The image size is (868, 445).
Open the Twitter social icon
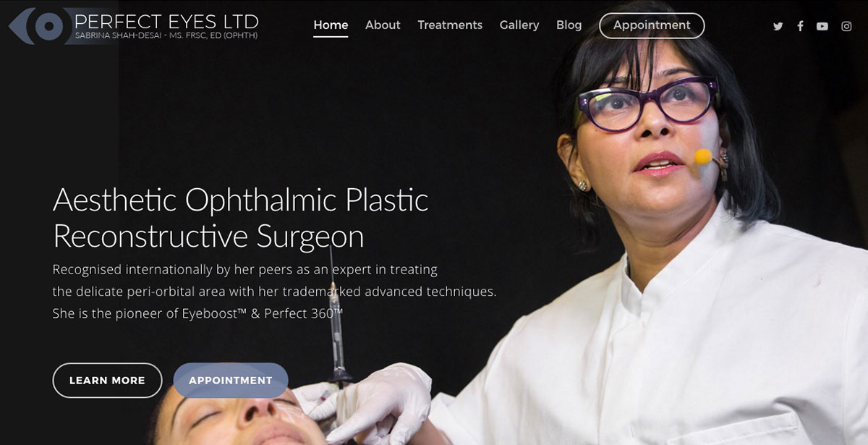[x=778, y=26]
